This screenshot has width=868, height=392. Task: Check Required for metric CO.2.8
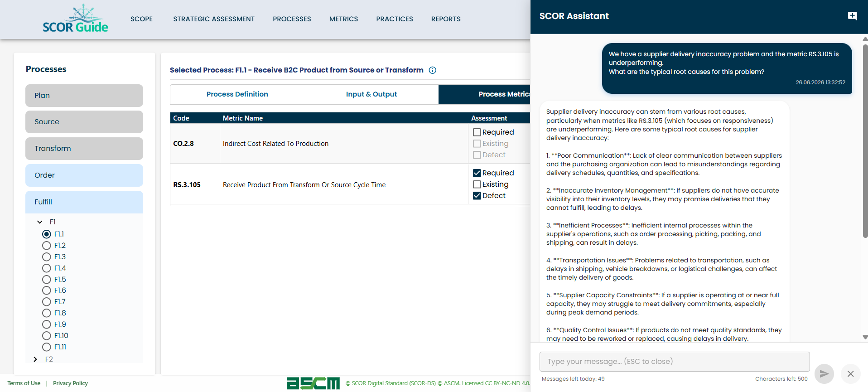[477, 132]
